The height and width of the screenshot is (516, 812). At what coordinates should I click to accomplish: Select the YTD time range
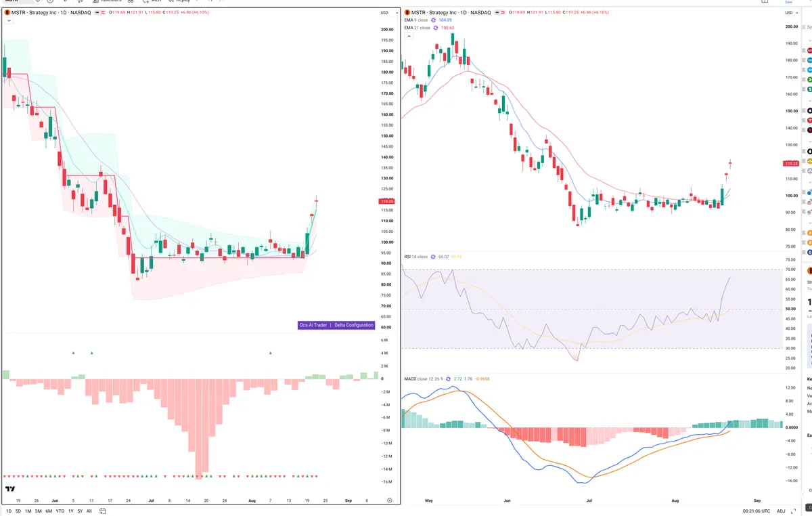pos(60,511)
